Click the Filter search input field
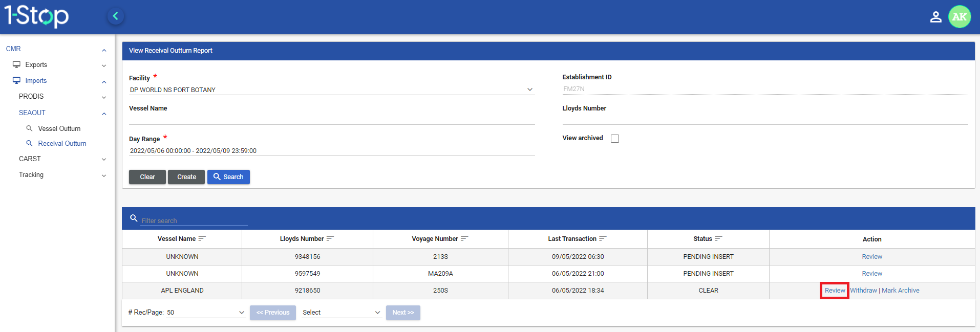This screenshot has height=332, width=980. click(194, 220)
